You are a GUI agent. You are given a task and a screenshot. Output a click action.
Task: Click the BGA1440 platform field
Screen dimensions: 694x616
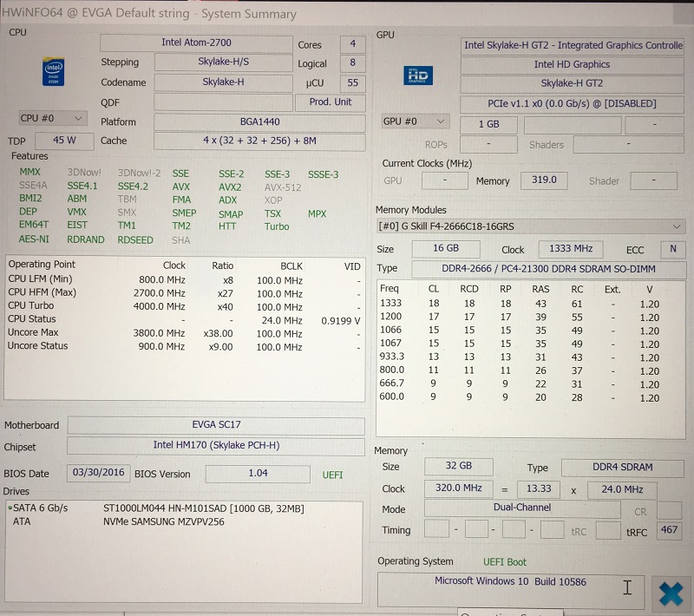tap(259, 121)
